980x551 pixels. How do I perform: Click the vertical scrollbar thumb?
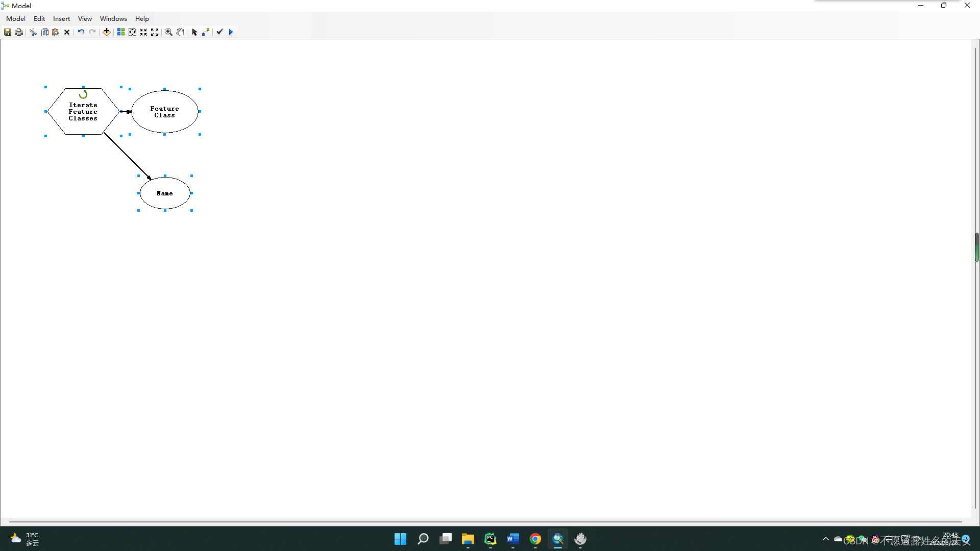[976, 247]
